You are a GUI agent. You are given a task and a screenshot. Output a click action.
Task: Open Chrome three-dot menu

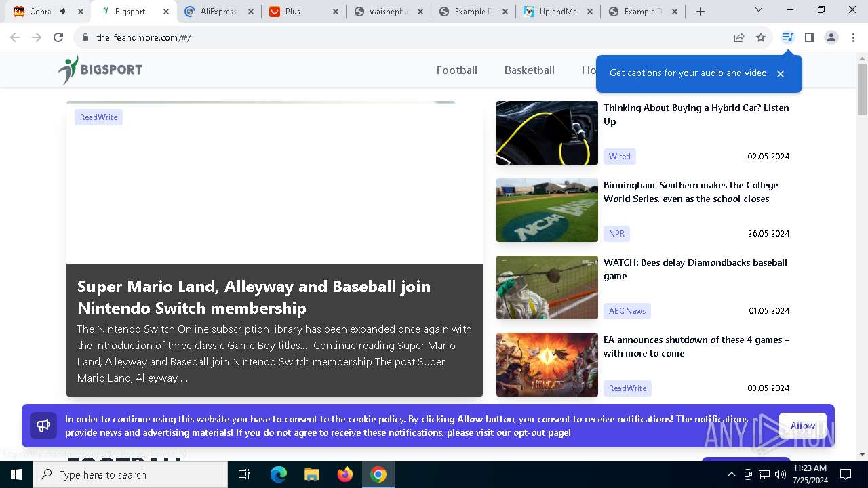(x=853, y=37)
